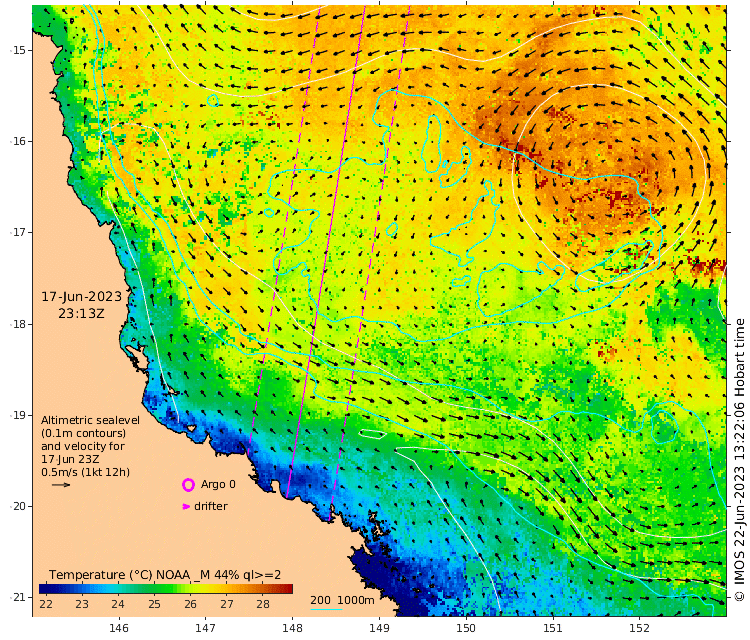The height and width of the screenshot is (640, 750).
Task: Click the 'Temperature (°C) NOAA _M 44% ql>=2' title
Action: (165, 575)
